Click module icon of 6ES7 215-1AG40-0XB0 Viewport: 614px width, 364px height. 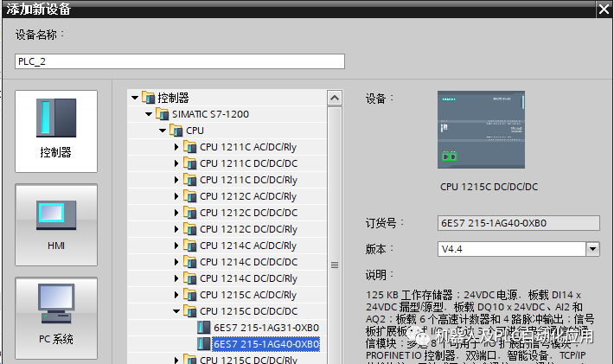pyautogui.click(x=203, y=344)
